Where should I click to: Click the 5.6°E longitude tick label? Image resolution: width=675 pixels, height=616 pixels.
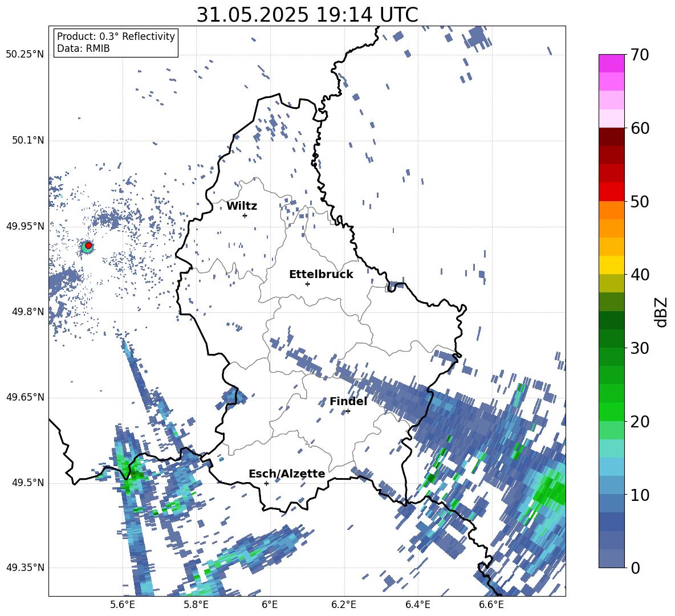tap(123, 605)
